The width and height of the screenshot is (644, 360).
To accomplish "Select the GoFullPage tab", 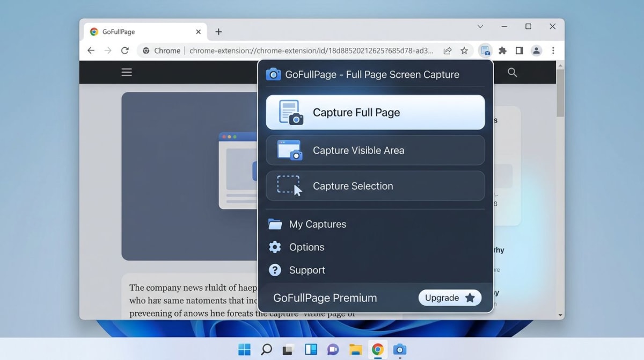I will click(145, 32).
